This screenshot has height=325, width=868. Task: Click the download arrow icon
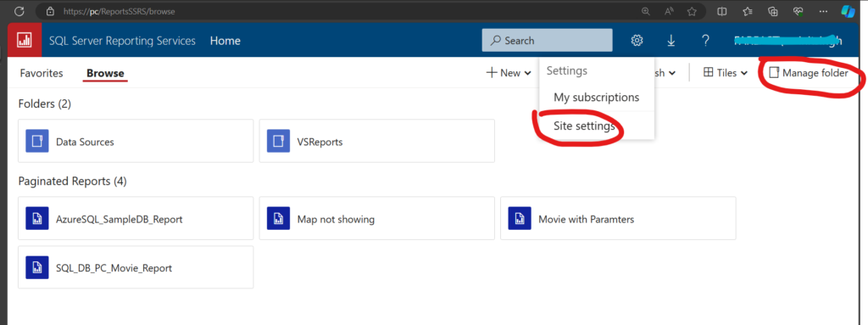pos(671,41)
